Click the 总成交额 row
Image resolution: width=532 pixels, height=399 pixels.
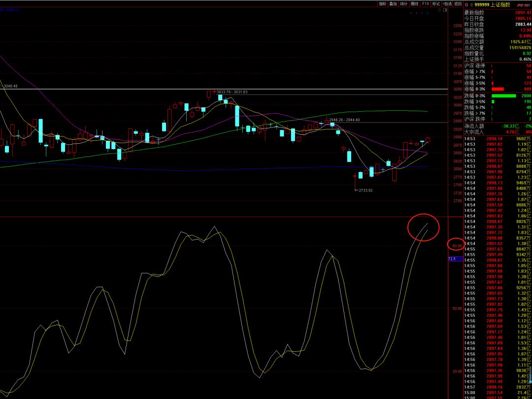coord(498,42)
